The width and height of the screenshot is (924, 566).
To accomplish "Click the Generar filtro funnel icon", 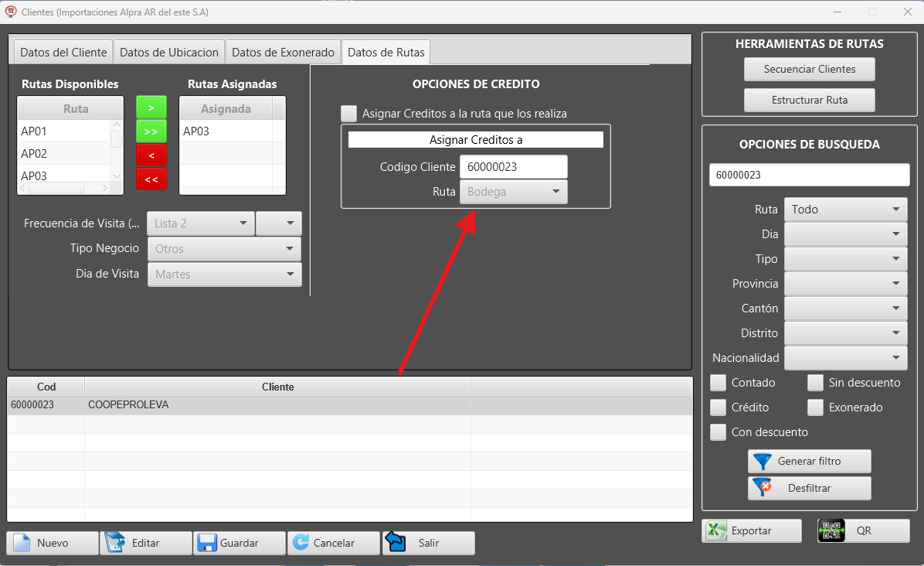I will (763, 462).
